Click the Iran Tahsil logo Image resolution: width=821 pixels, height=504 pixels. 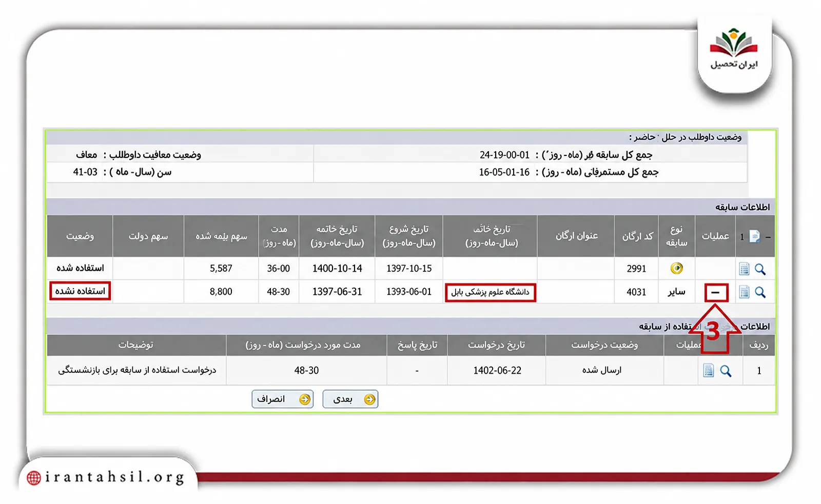coord(734,49)
